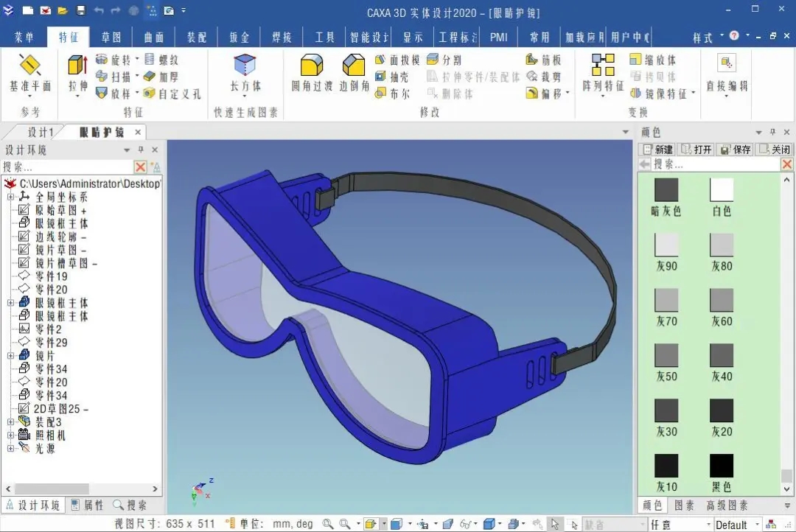Image resolution: width=796 pixels, height=532 pixels.
Task: Open the 菜单 menu
Action: (x=27, y=36)
